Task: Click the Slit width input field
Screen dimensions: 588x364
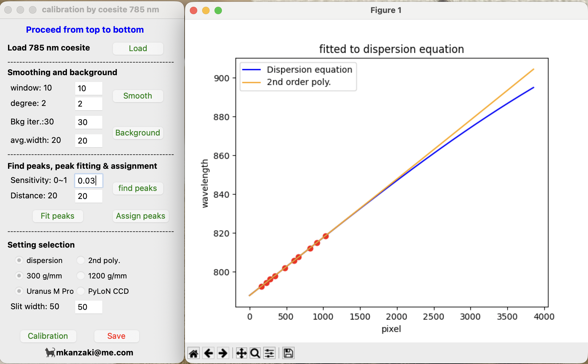Action: pyautogui.click(x=89, y=307)
